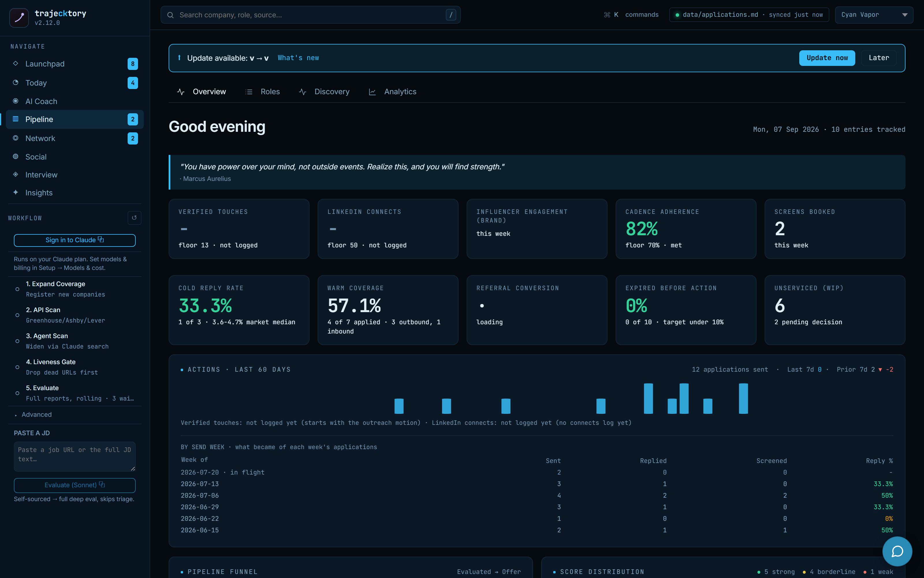Viewport: 924px width, 578px height.
Task: Click the Unserviced (WIP) 6 card
Action: tap(835, 310)
